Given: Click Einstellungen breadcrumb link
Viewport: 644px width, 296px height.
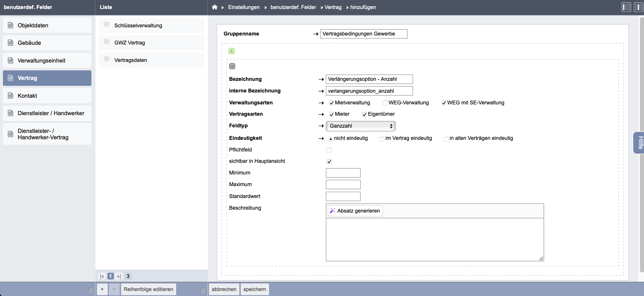Looking at the screenshot, I should [244, 7].
